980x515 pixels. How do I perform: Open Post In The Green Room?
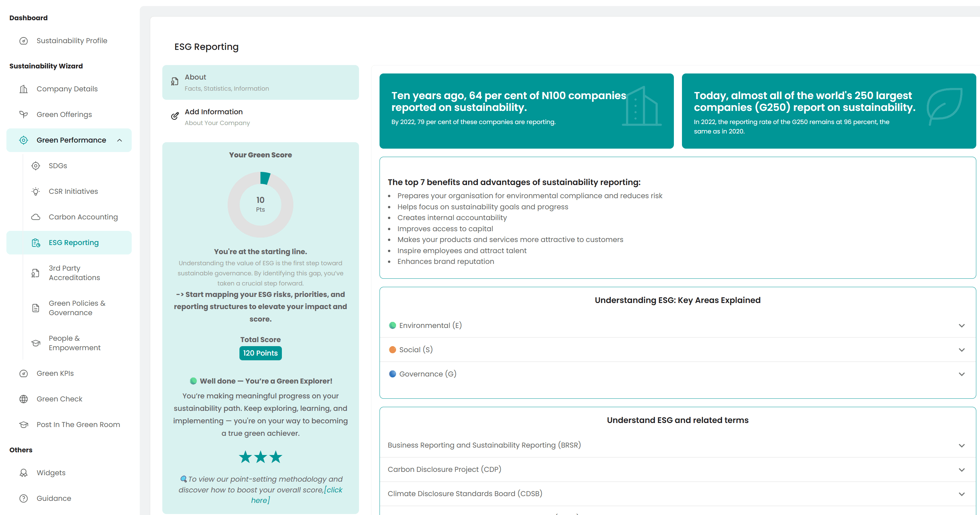click(x=69, y=424)
